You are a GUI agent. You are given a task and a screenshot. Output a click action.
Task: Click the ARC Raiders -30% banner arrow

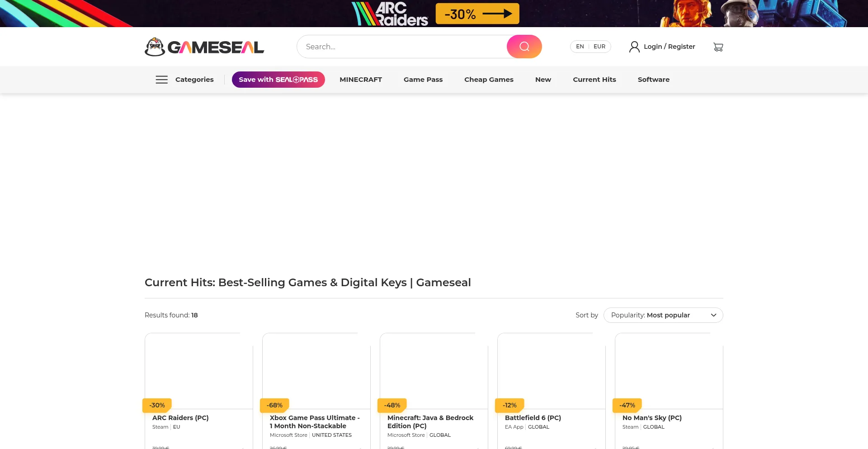pos(497,14)
